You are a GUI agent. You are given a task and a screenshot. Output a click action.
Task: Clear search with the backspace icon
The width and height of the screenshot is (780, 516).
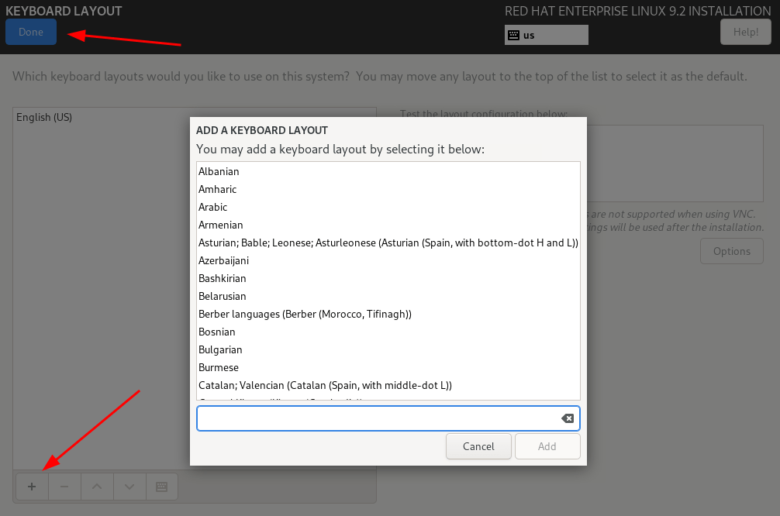568,418
